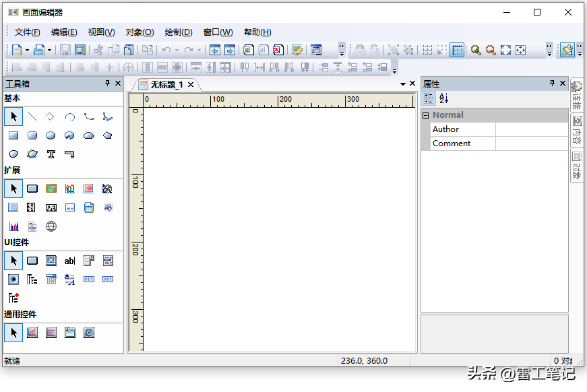Switch properties to alphabetical sort
Image resolution: width=587 pixels, height=392 pixels.
click(x=443, y=99)
